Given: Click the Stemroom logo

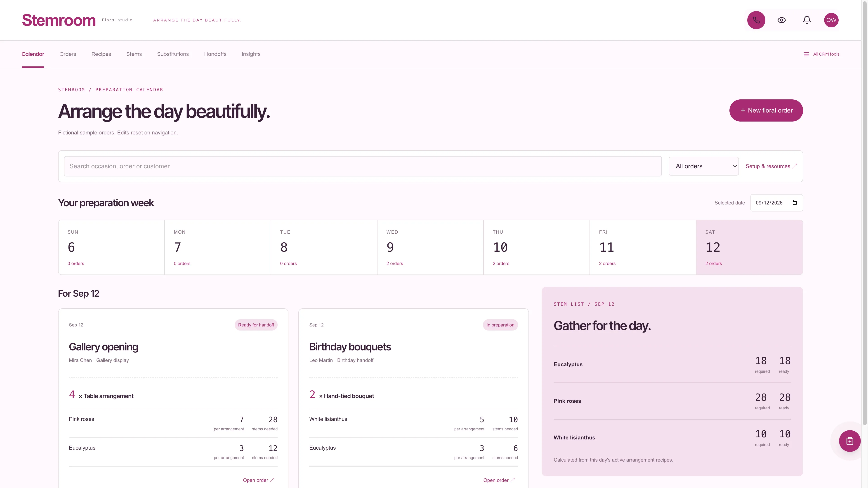Looking at the screenshot, I should 59,20.
